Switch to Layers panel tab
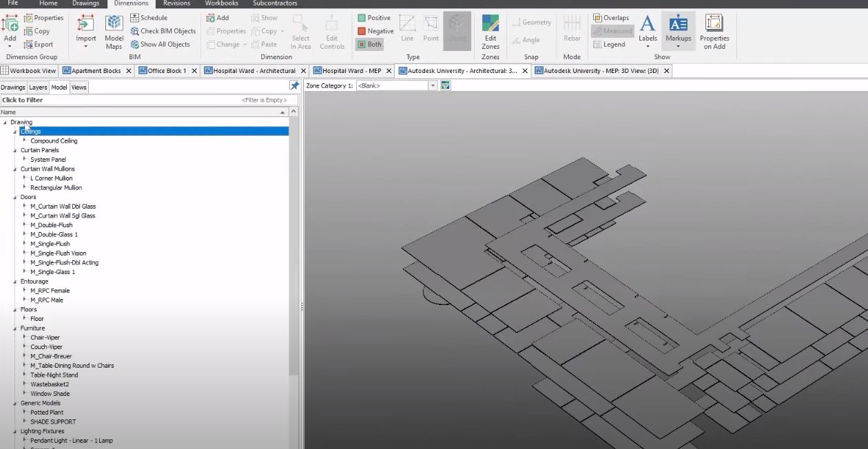868x449 pixels. tap(38, 87)
